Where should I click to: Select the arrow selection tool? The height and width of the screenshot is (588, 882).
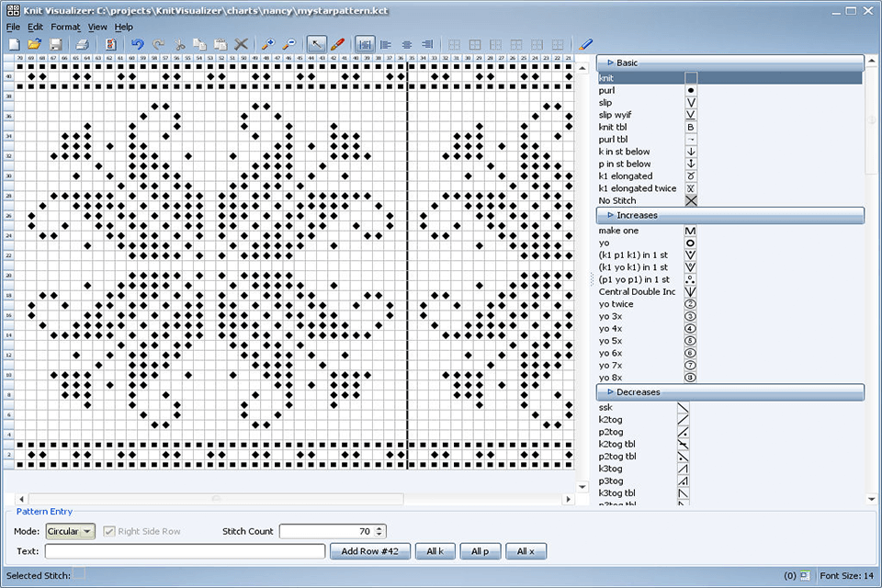[316, 43]
